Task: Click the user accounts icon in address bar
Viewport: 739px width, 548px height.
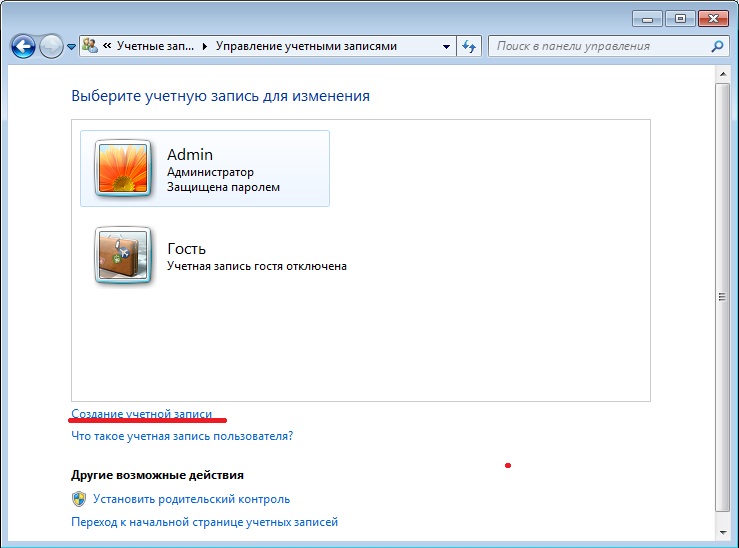Action: coord(90,46)
